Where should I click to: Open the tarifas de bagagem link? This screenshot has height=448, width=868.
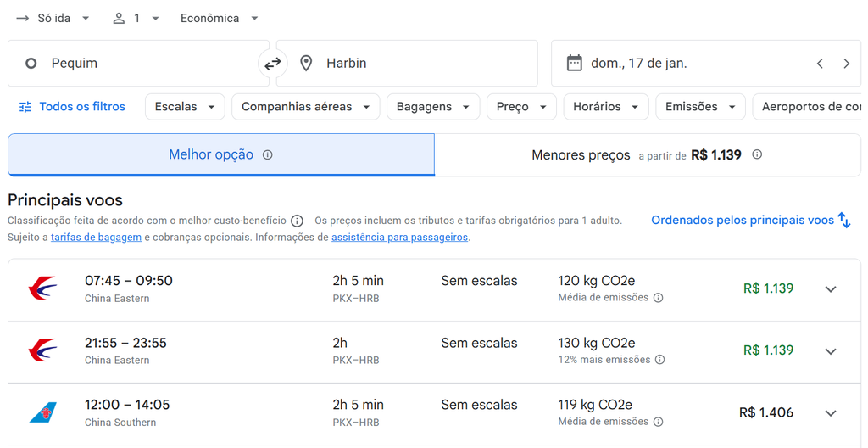point(97,238)
